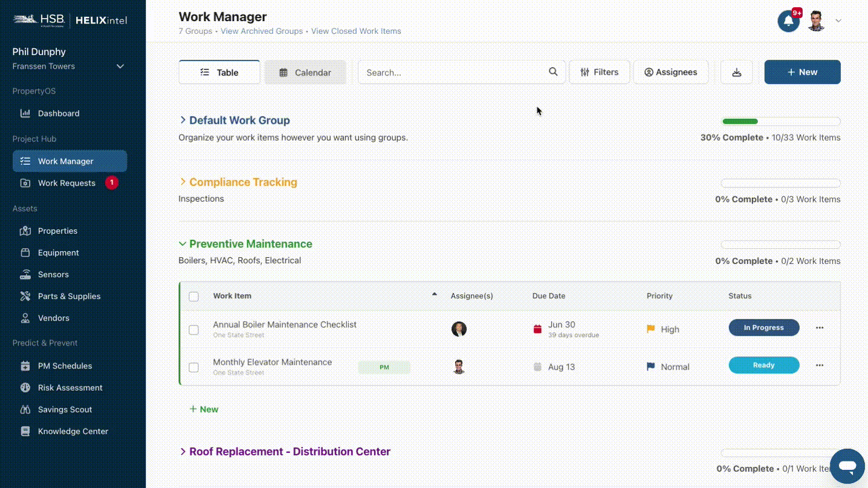Click the Dashboard chart icon in sidebar

pyautogui.click(x=25, y=113)
